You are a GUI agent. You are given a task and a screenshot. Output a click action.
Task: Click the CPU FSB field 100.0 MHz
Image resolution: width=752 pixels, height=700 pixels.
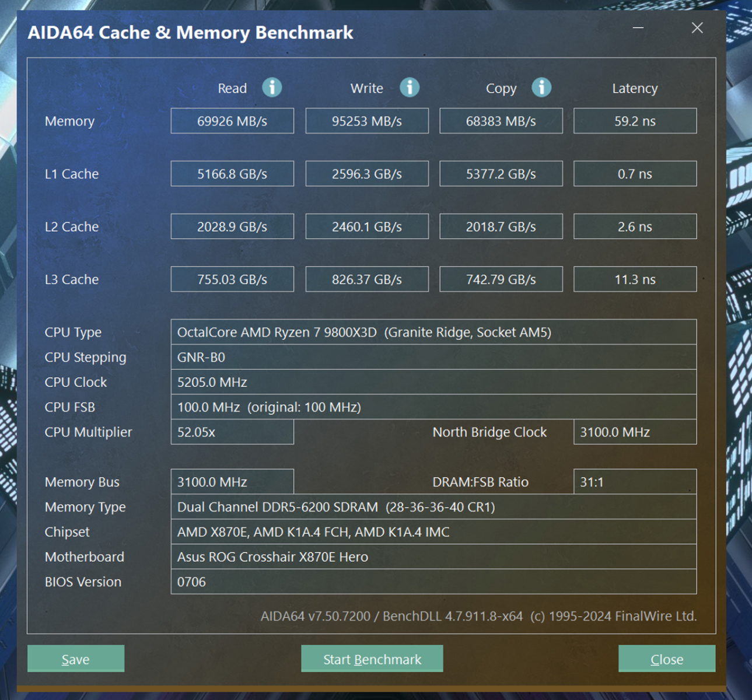(x=434, y=407)
